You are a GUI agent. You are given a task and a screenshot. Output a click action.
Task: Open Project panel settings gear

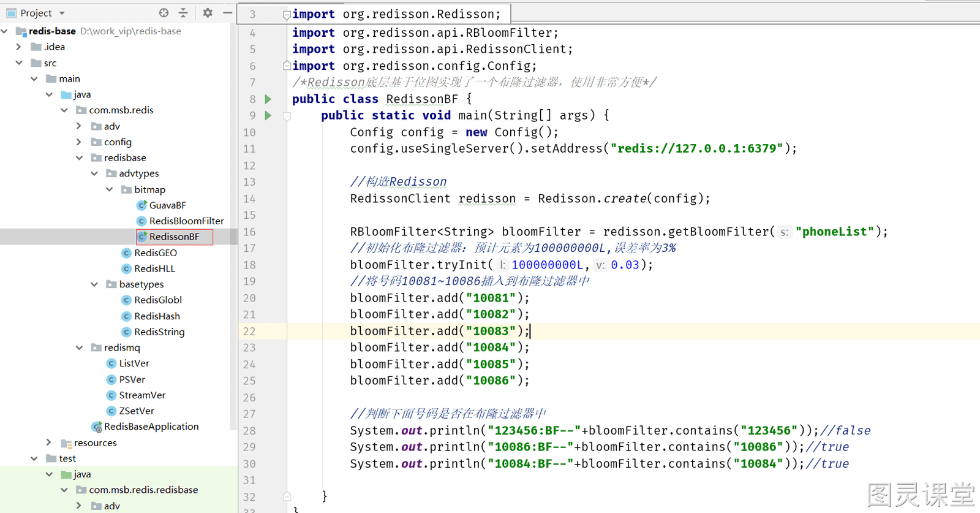pos(208,13)
